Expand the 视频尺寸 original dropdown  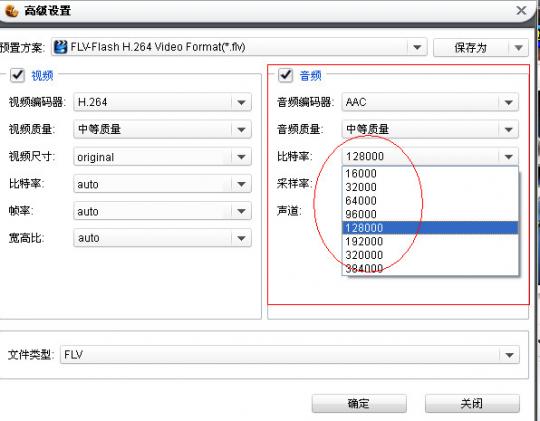(163, 157)
